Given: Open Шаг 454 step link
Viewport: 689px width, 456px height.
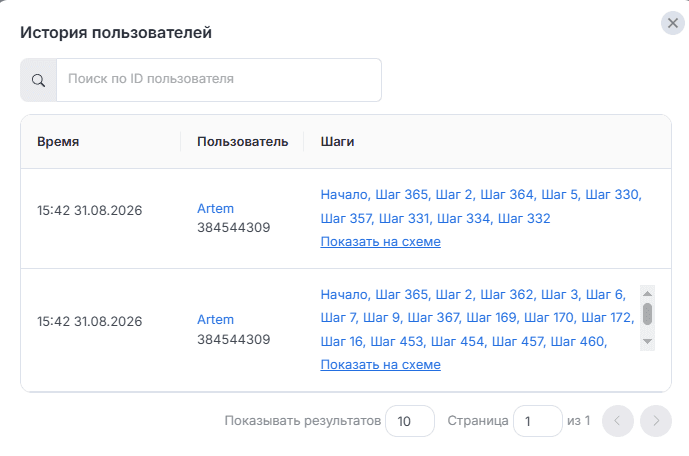Looking at the screenshot, I should [x=457, y=341].
